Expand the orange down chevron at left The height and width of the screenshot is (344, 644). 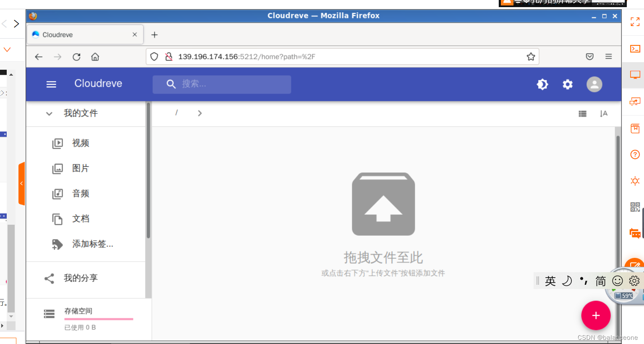(7, 50)
